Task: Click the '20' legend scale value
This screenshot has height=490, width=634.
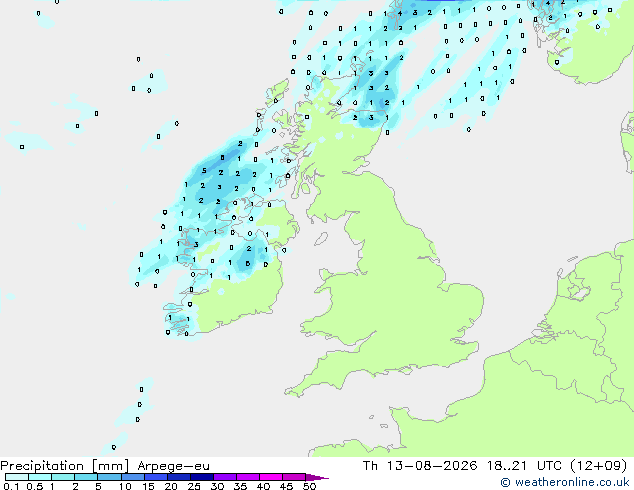Action: pyautogui.click(x=171, y=486)
